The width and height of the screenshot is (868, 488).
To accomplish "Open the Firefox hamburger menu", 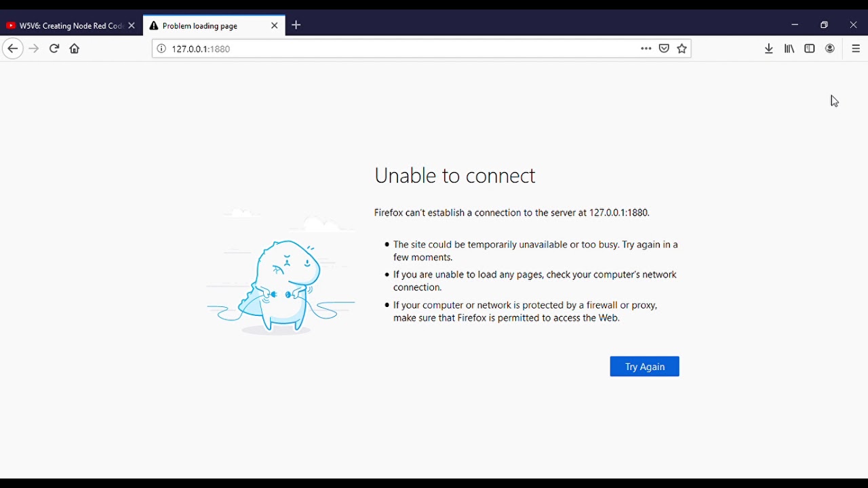I will click(x=856, y=49).
